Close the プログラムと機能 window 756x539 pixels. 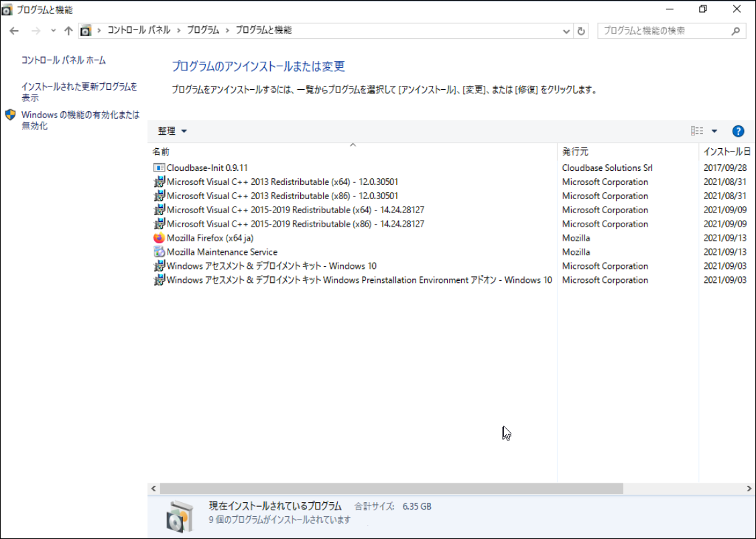[x=737, y=9]
